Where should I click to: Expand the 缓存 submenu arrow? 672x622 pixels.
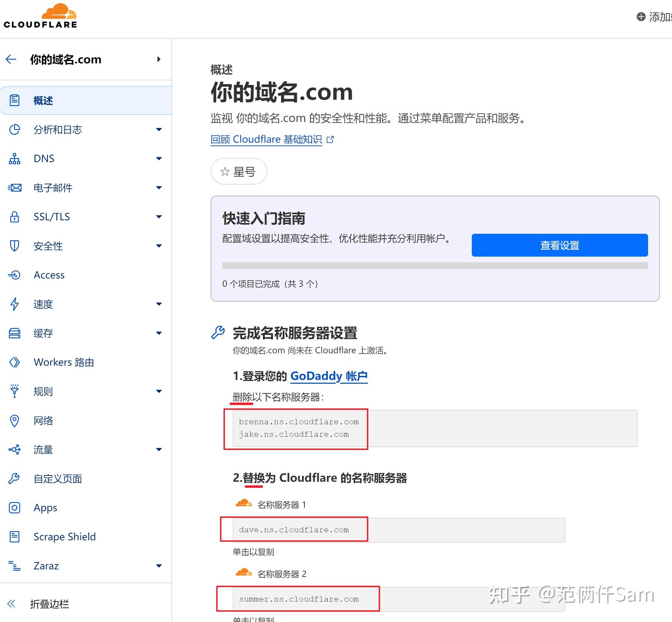pos(159,333)
